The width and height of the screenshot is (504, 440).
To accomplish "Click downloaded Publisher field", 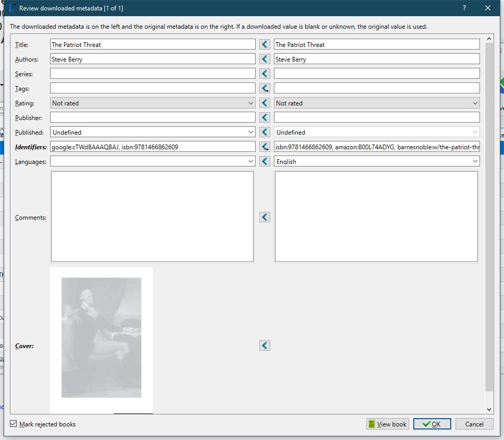I will pyautogui.click(x=153, y=118).
